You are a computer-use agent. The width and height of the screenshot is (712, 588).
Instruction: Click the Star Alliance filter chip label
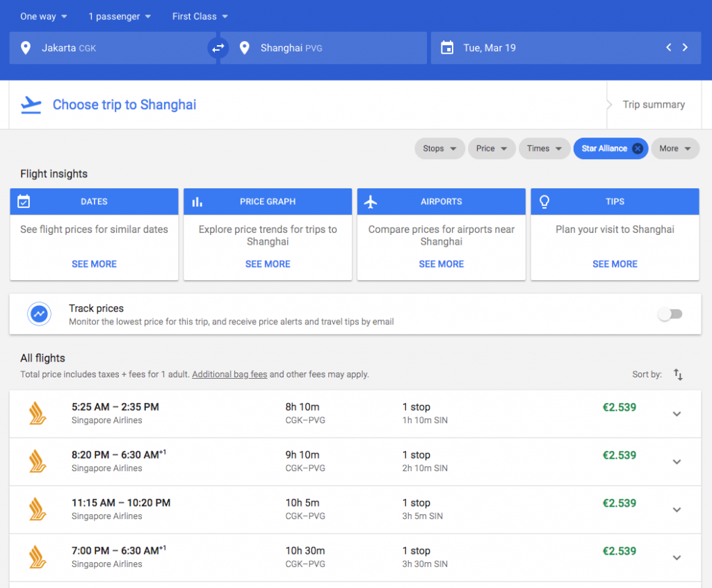coord(604,149)
